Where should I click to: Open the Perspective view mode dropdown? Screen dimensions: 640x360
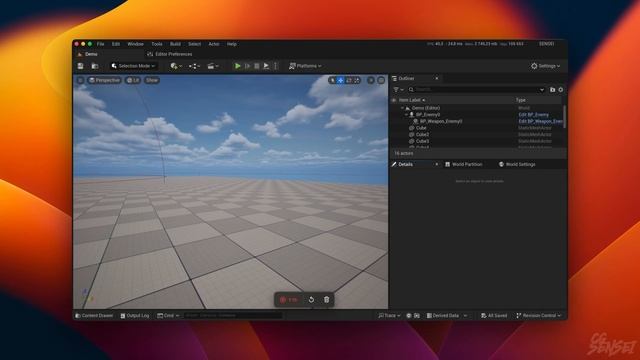104,80
